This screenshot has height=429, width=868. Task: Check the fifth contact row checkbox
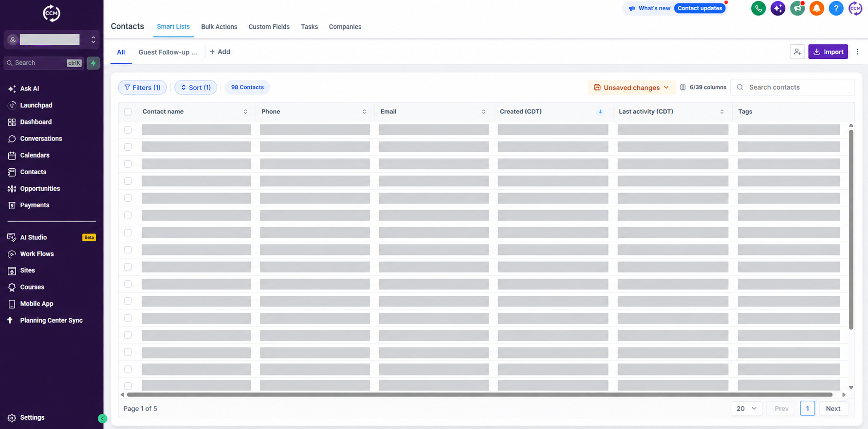click(128, 198)
